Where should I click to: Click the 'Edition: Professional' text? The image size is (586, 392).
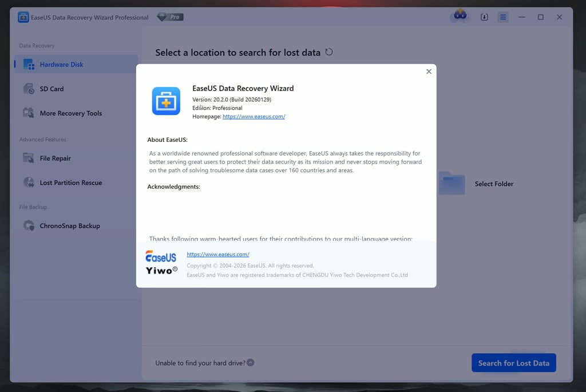(x=217, y=108)
